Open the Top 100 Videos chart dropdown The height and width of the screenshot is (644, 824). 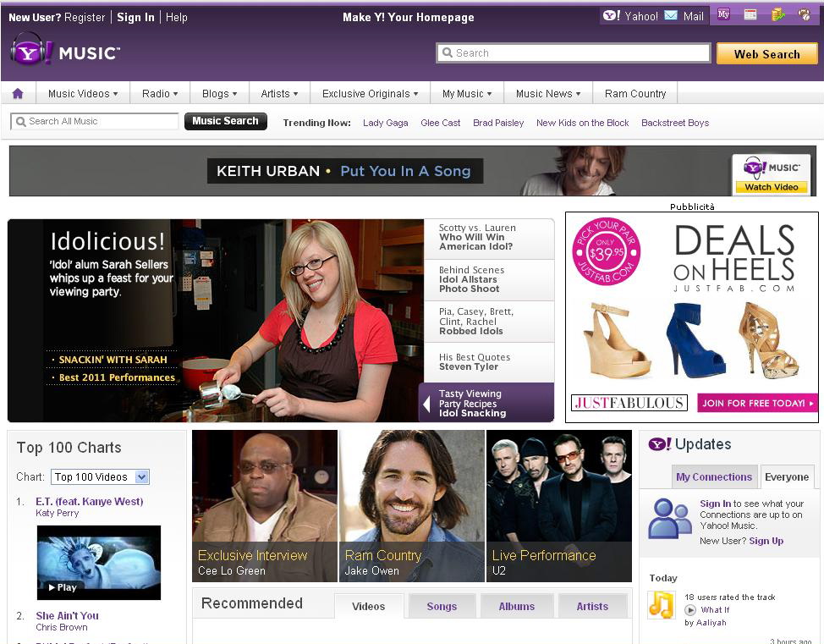tap(142, 477)
